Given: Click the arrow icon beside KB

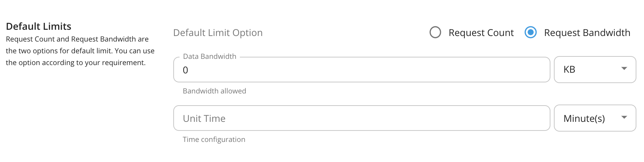Looking at the screenshot, I should tap(624, 69).
